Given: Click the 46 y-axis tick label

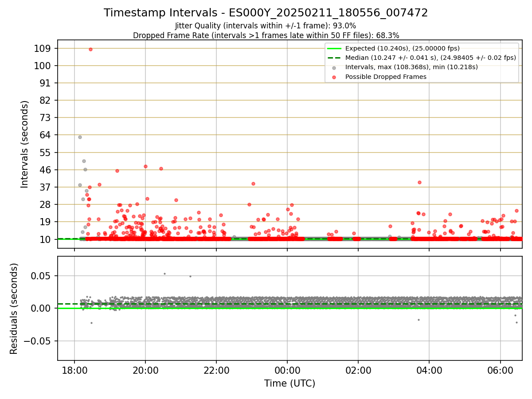Looking at the screenshot, I should pyautogui.click(x=46, y=170).
